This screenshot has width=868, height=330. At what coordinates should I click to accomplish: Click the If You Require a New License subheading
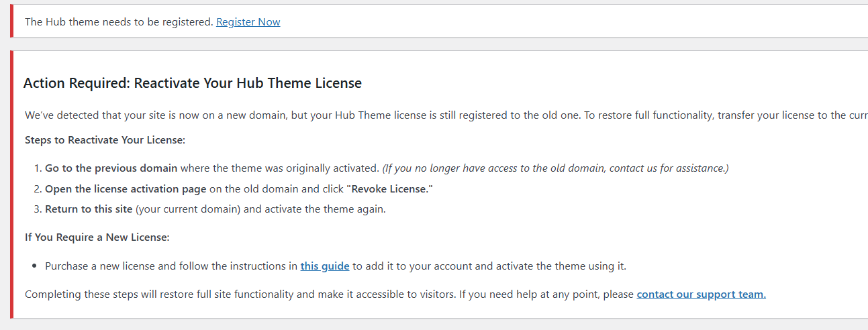click(x=97, y=237)
